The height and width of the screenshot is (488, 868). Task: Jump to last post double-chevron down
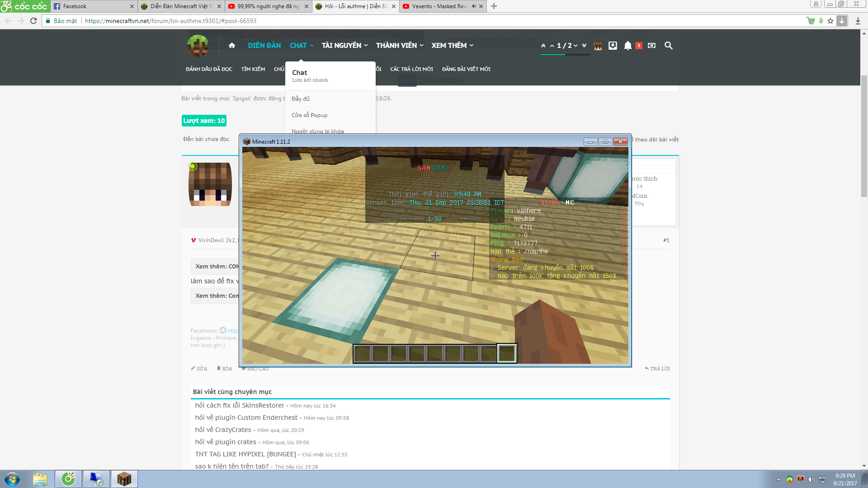[x=584, y=46]
